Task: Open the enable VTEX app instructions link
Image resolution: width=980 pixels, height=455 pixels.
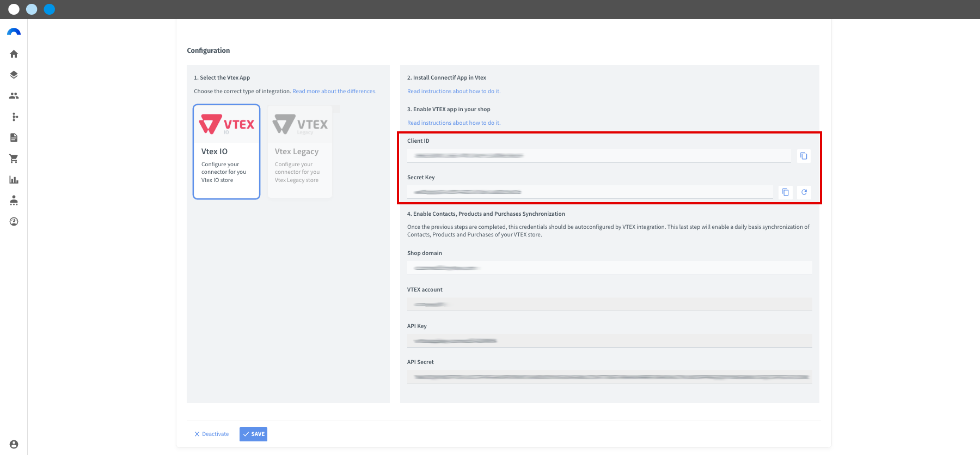Action: pyautogui.click(x=454, y=123)
